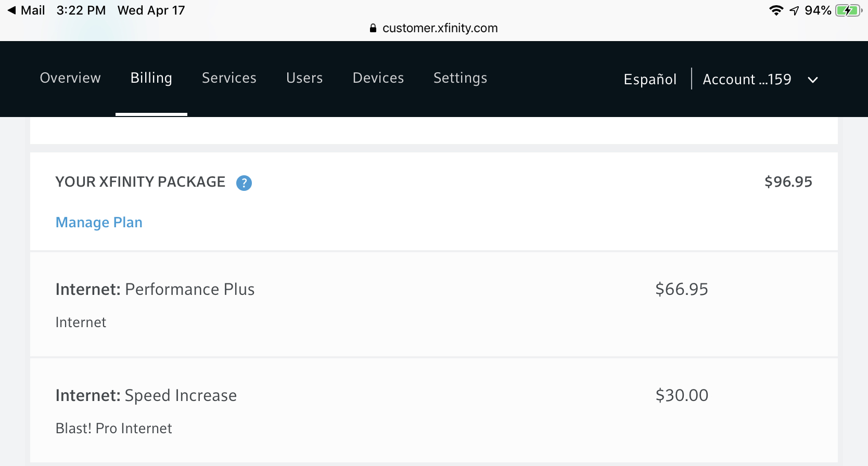Image resolution: width=868 pixels, height=466 pixels.
Task: Open the Overview tab
Action: (70, 78)
